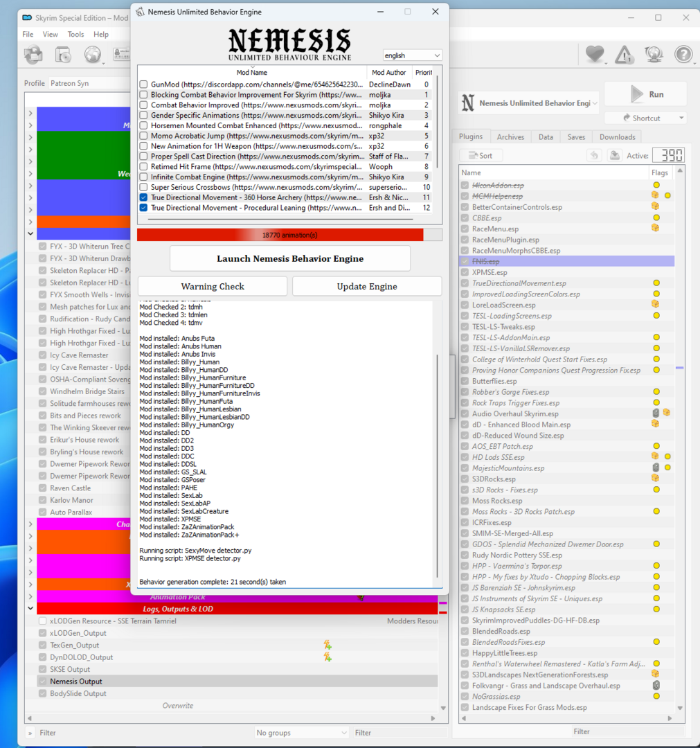Tick the Gender Specific Animations checkbox
700x748 pixels.
pyautogui.click(x=143, y=116)
